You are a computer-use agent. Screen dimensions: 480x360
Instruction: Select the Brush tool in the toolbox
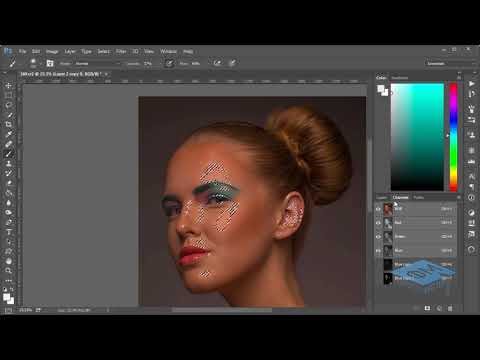pyautogui.click(x=9, y=154)
